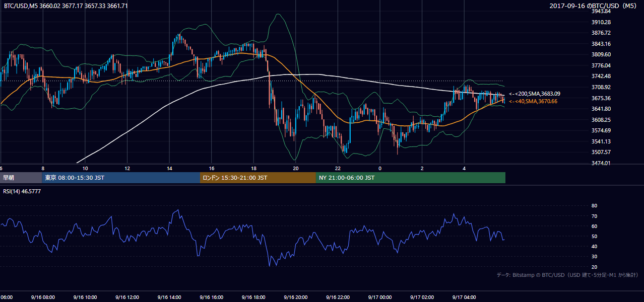Click price axis value 3943.84

click(x=601, y=11)
